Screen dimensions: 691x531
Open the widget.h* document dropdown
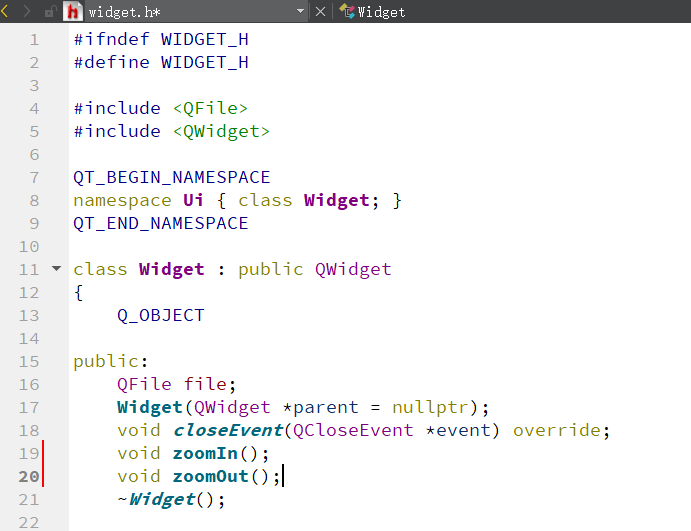click(301, 11)
